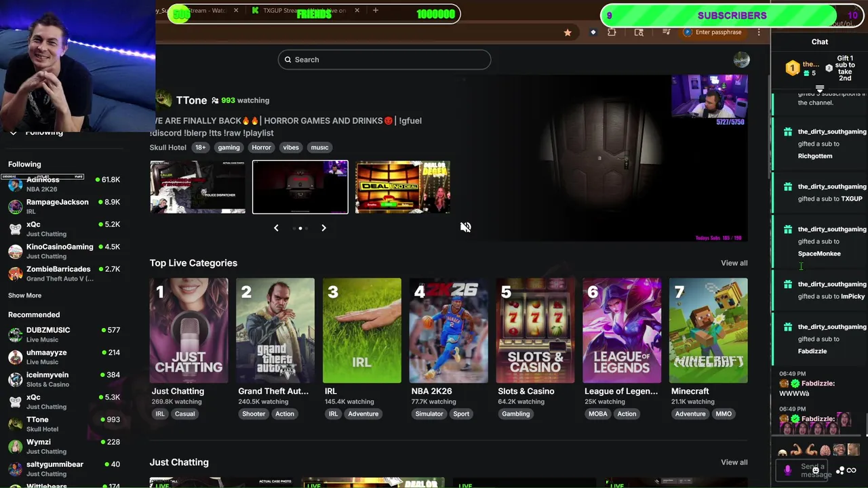Open a new browser tab with plus

click(375, 10)
